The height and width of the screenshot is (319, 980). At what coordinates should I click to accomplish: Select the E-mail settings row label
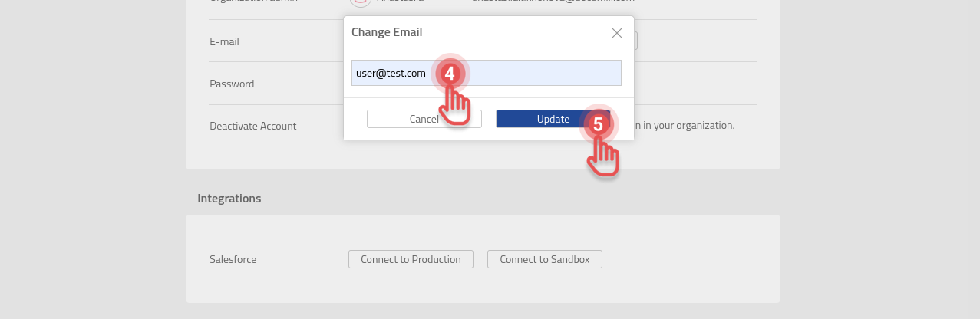(x=225, y=41)
